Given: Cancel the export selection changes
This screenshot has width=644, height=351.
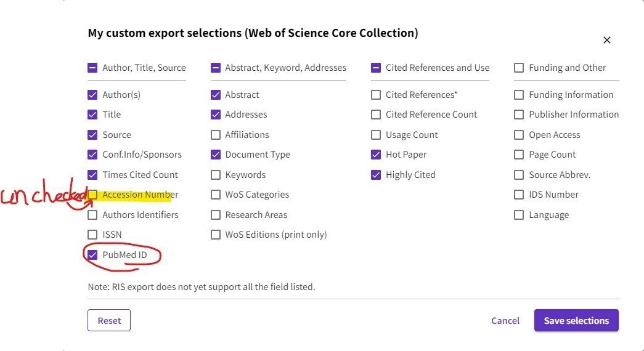Looking at the screenshot, I should coord(505,321).
